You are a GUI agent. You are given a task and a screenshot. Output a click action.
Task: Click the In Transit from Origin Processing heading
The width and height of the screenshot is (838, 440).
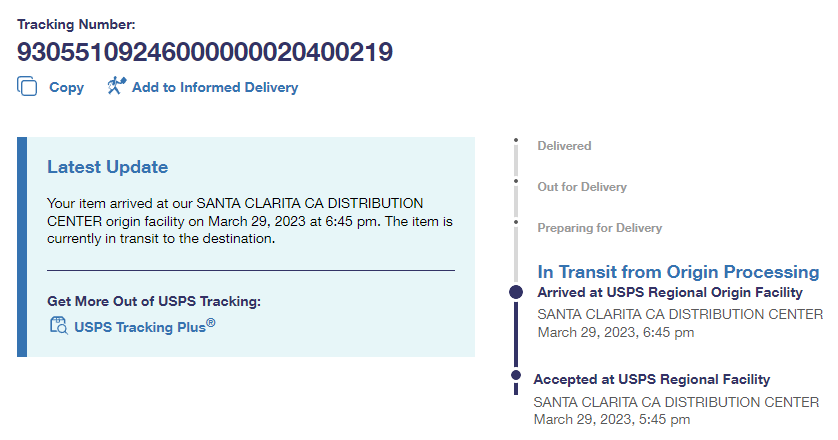678,272
